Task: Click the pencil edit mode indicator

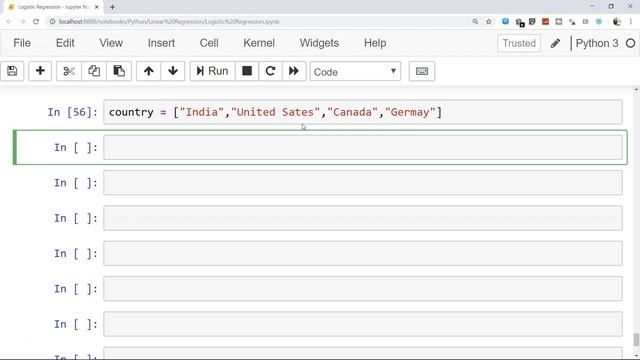Action: [555, 43]
